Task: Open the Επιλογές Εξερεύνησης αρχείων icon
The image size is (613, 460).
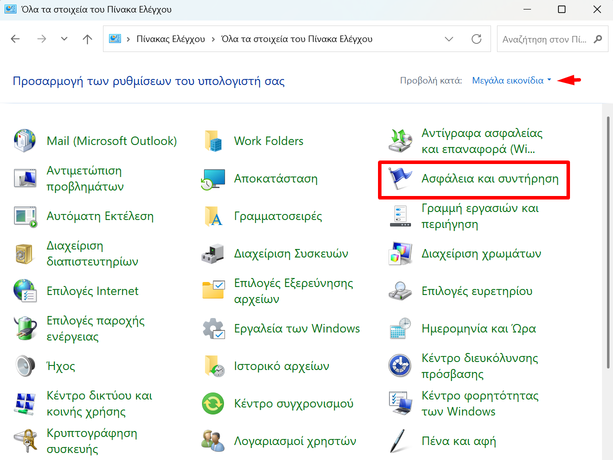Action: [213, 290]
